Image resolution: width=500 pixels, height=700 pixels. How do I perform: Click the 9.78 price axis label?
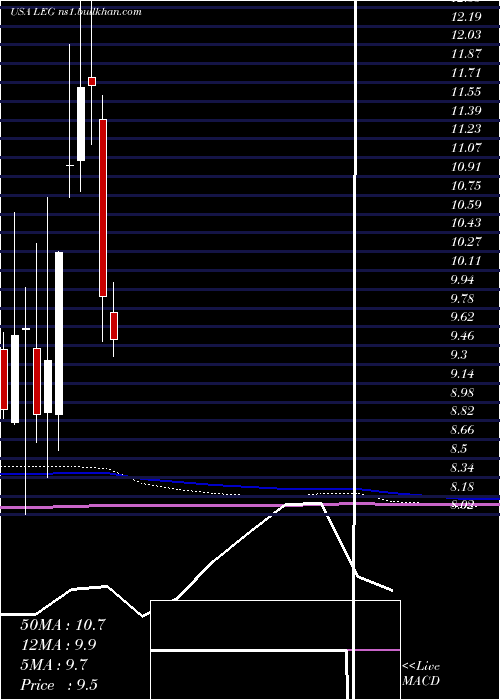462,298
